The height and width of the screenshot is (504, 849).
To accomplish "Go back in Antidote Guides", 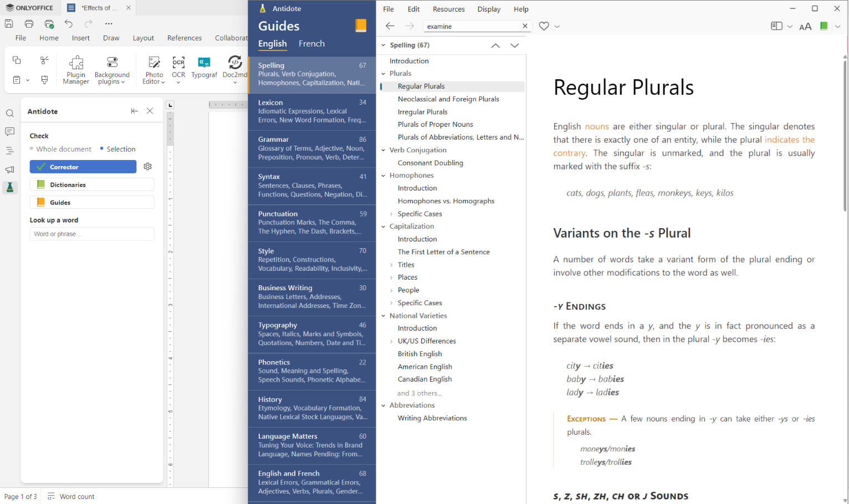I will coord(390,26).
